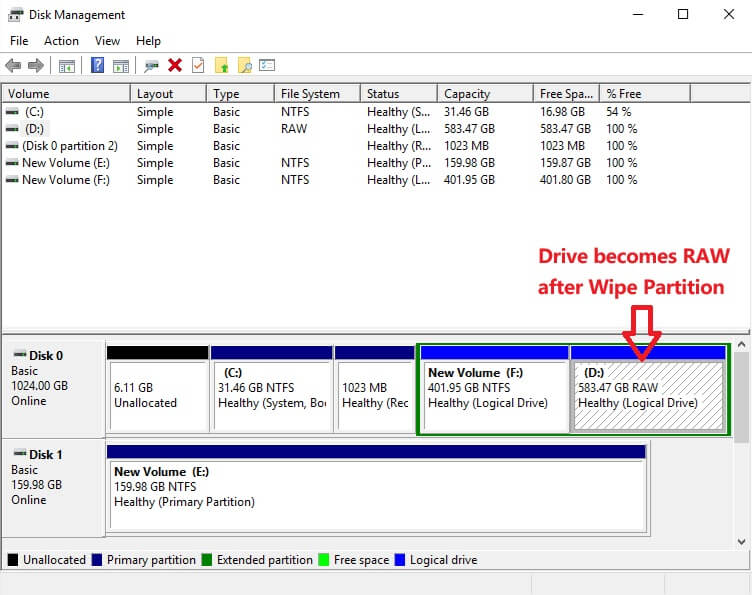Viewport: 752px width, 595px height.
Task: Sort by the Status column header
Action: [x=399, y=93]
